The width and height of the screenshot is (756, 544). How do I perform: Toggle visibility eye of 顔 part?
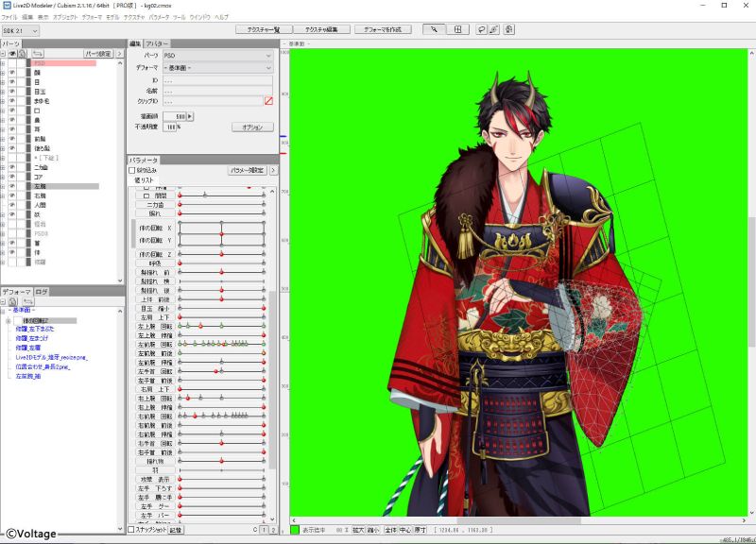[12, 73]
